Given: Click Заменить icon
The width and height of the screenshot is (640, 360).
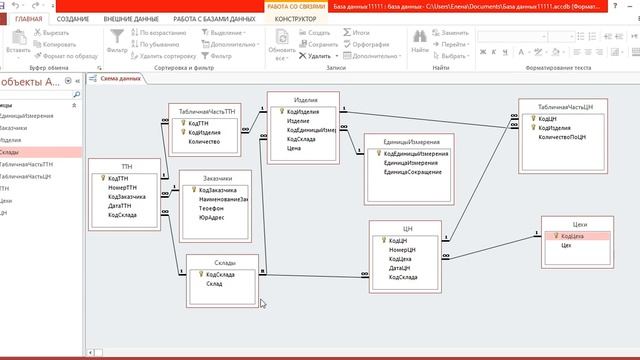Looking at the screenshot, I should click(x=436, y=33).
